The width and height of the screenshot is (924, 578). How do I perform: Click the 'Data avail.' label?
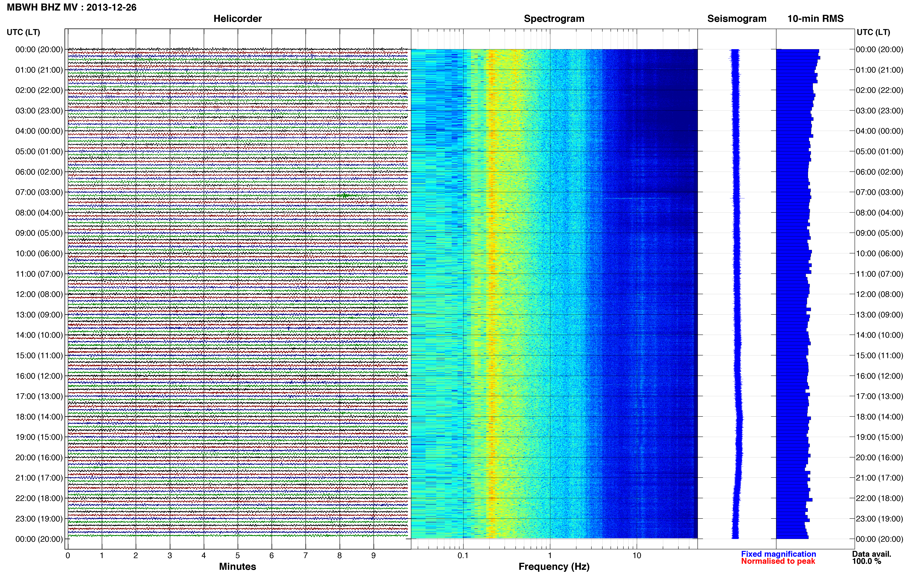[x=872, y=554]
